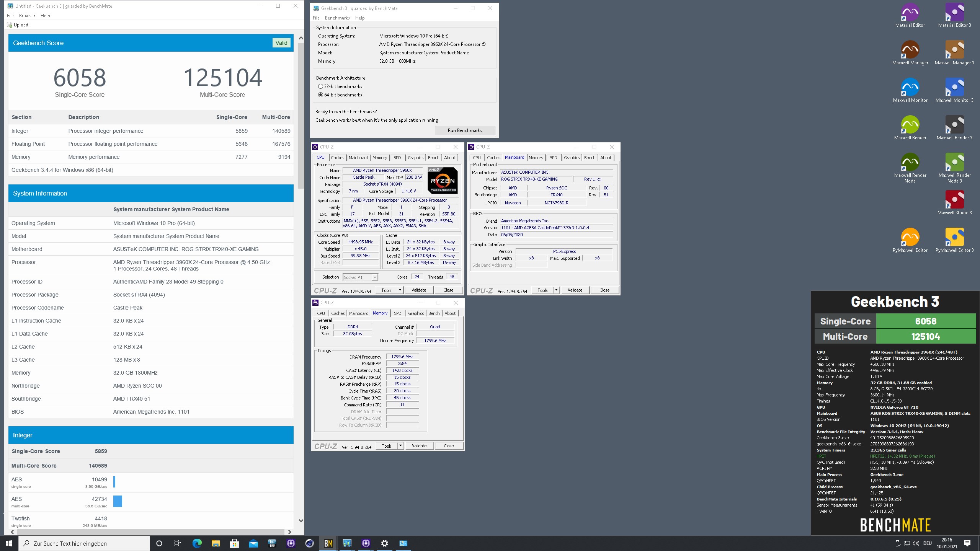Image resolution: width=980 pixels, height=551 pixels.
Task: Open the Socket #1 selection dropdown
Action: coord(360,277)
